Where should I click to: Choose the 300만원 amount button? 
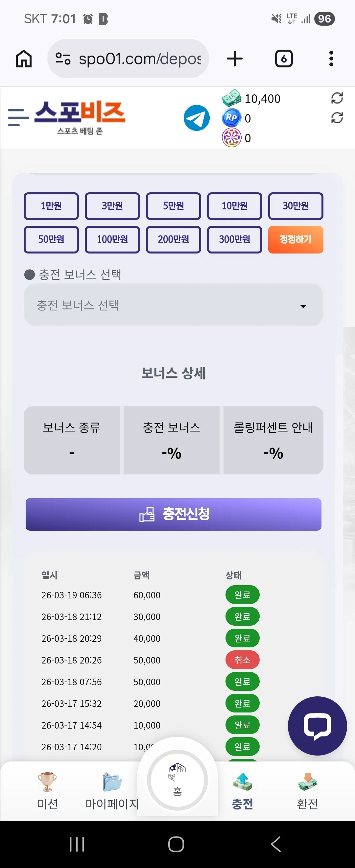tap(234, 240)
